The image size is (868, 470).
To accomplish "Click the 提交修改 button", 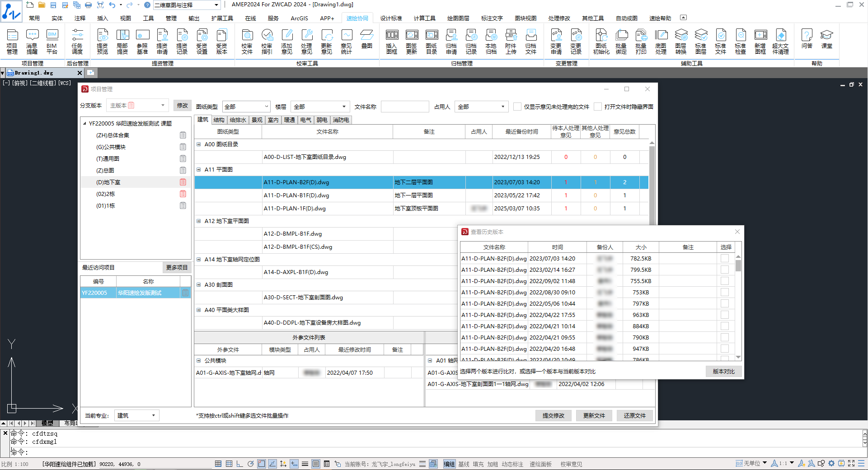I will coord(554,415).
